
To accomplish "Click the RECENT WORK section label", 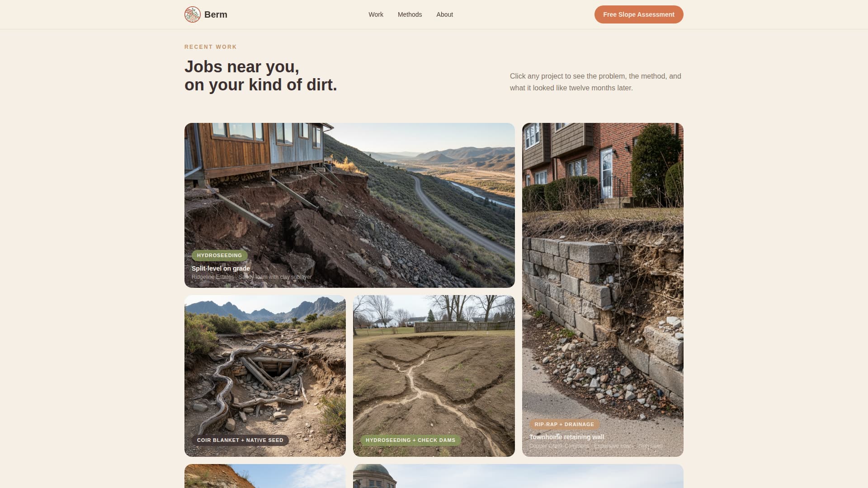I will (x=210, y=47).
